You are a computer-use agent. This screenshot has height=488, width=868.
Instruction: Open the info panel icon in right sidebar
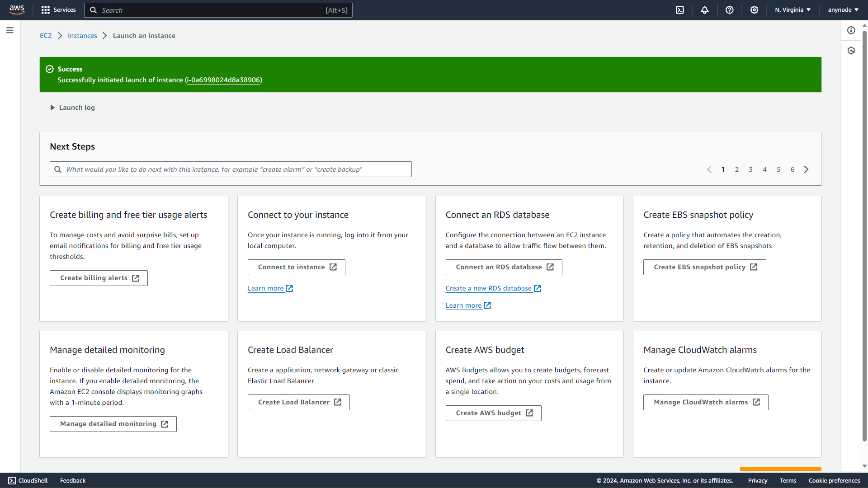click(x=852, y=30)
